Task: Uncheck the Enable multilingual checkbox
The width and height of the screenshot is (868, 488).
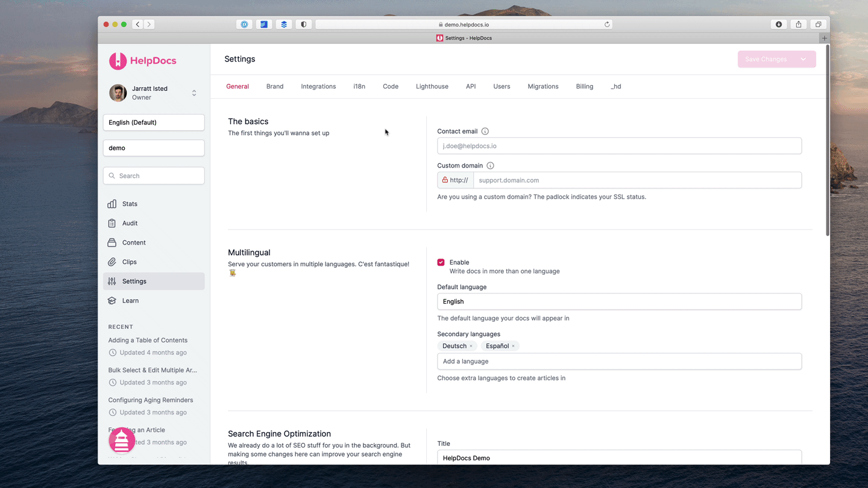Action: coord(441,262)
